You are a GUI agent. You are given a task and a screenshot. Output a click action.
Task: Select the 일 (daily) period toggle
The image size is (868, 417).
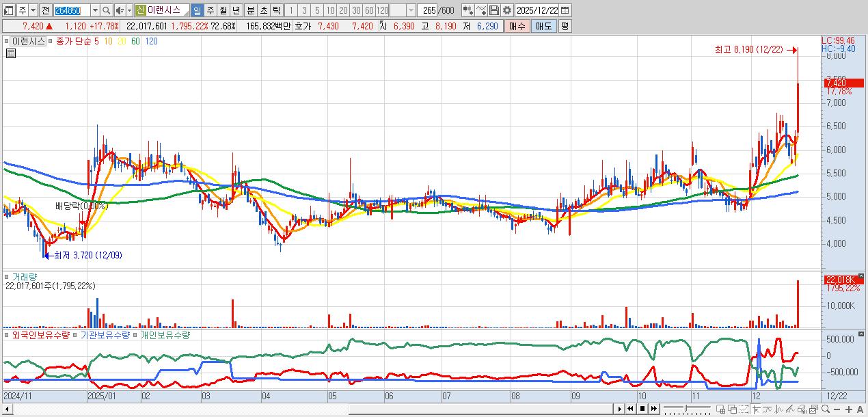pos(197,11)
